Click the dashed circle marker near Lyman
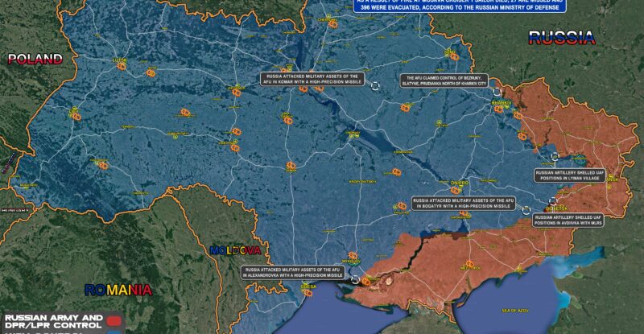This screenshot has height=334, width=644. tap(553, 157)
